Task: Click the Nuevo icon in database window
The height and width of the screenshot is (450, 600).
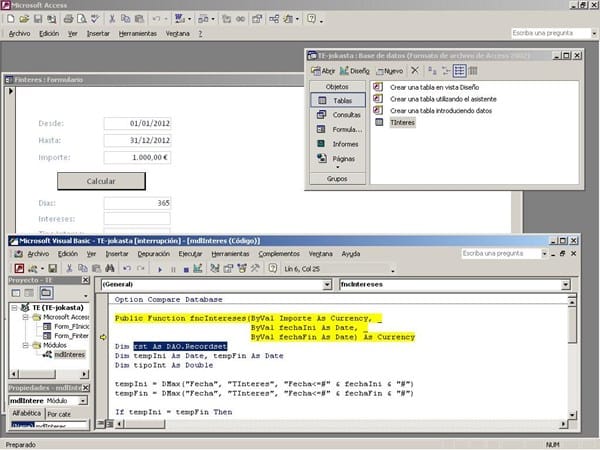Action: tap(390, 71)
